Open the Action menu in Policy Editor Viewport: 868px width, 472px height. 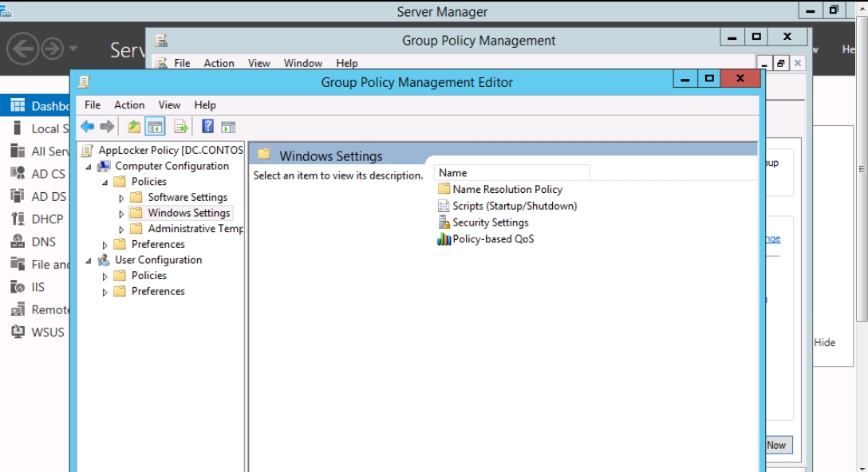point(129,104)
